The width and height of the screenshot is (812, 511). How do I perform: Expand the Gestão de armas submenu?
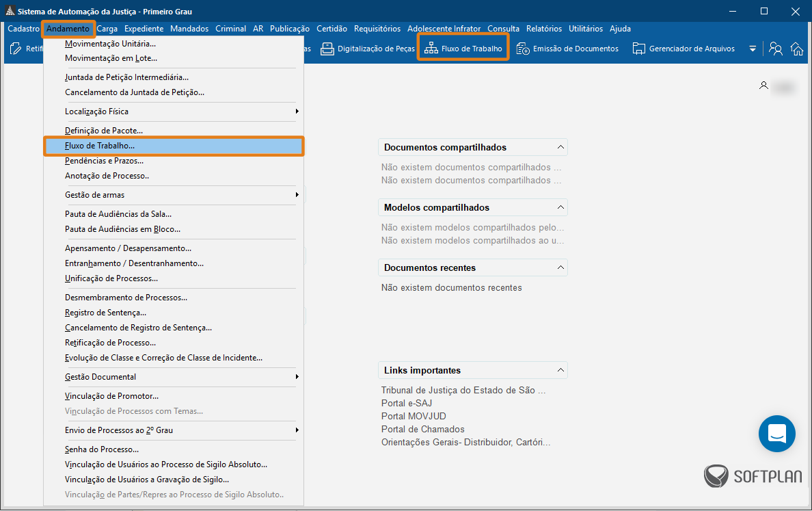297,195
